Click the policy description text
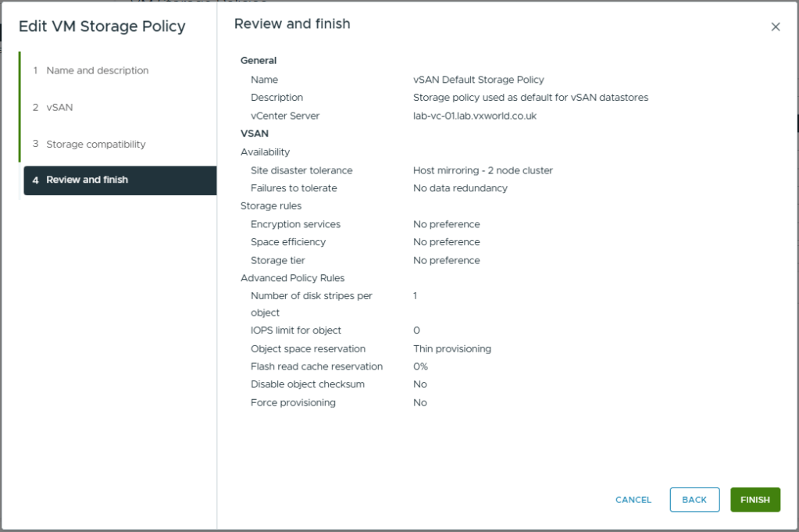The height and width of the screenshot is (532, 799). point(530,98)
